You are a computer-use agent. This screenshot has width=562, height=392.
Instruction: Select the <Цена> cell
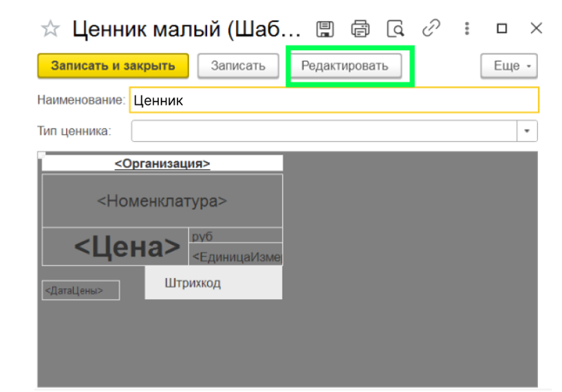[x=116, y=246]
